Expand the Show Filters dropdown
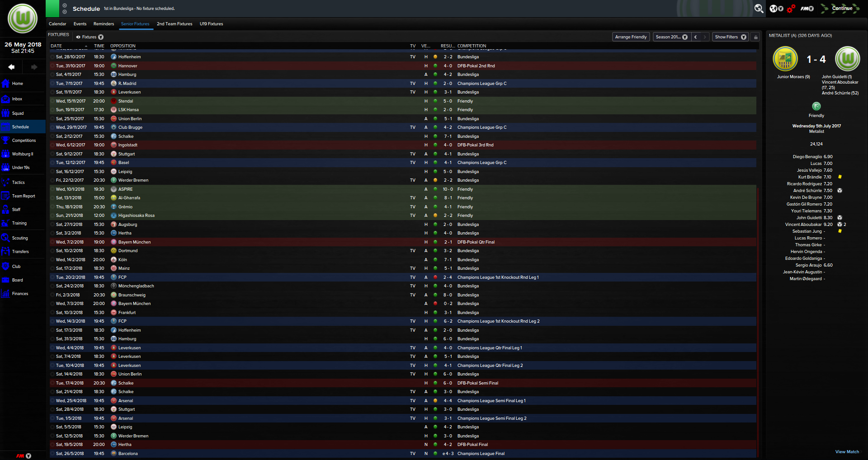The height and width of the screenshot is (460, 868). (x=730, y=37)
